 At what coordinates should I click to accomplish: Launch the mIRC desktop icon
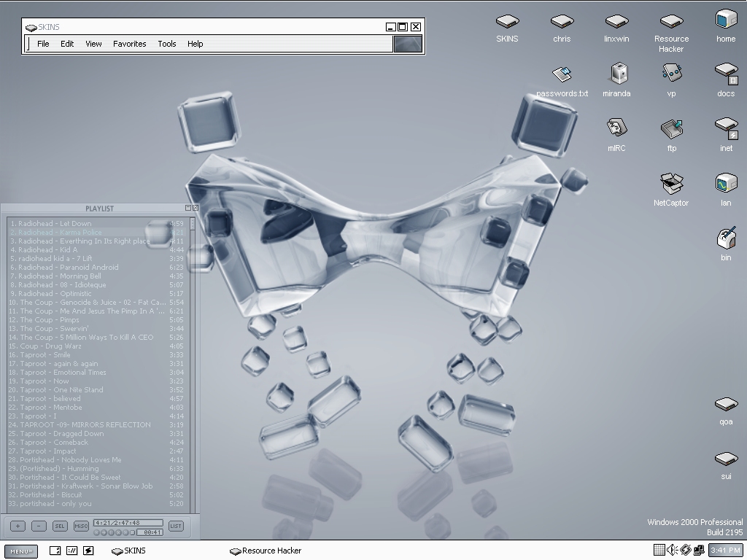click(x=617, y=128)
